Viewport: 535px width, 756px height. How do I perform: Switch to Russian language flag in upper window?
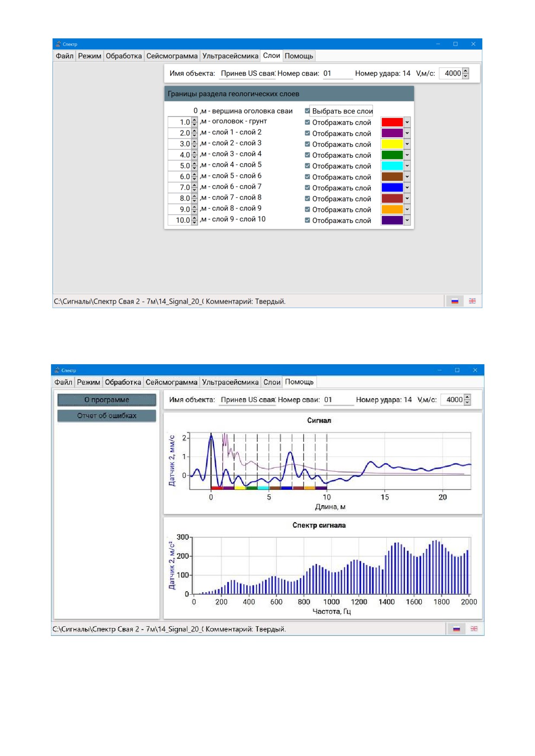[455, 301]
